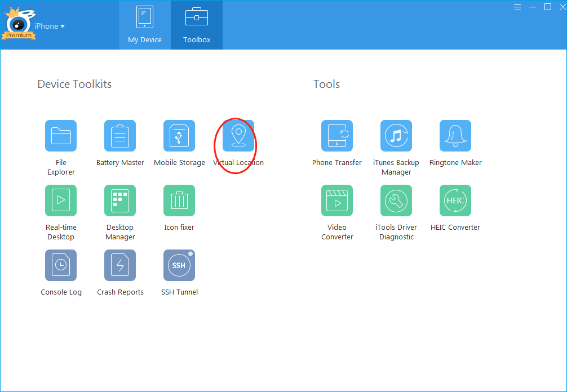Image resolution: width=567 pixels, height=392 pixels.
Task: View Crash Reports
Action: 120,265
